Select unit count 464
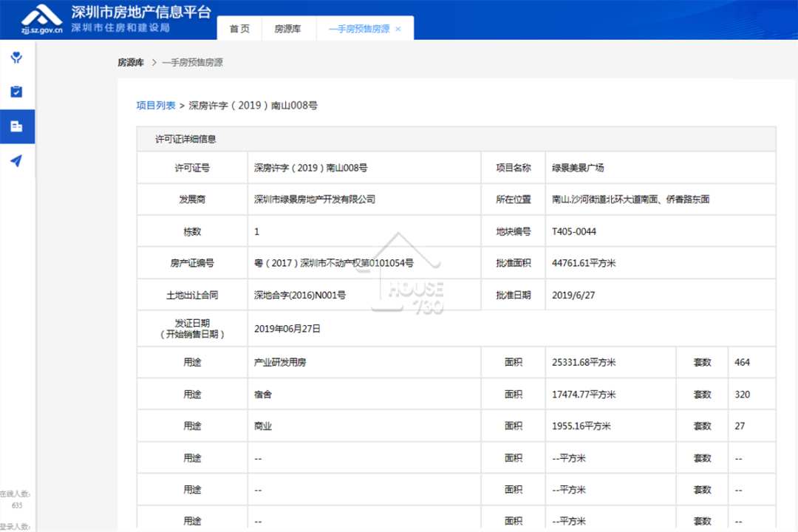Screen dimensions: 798x532 (742, 363)
